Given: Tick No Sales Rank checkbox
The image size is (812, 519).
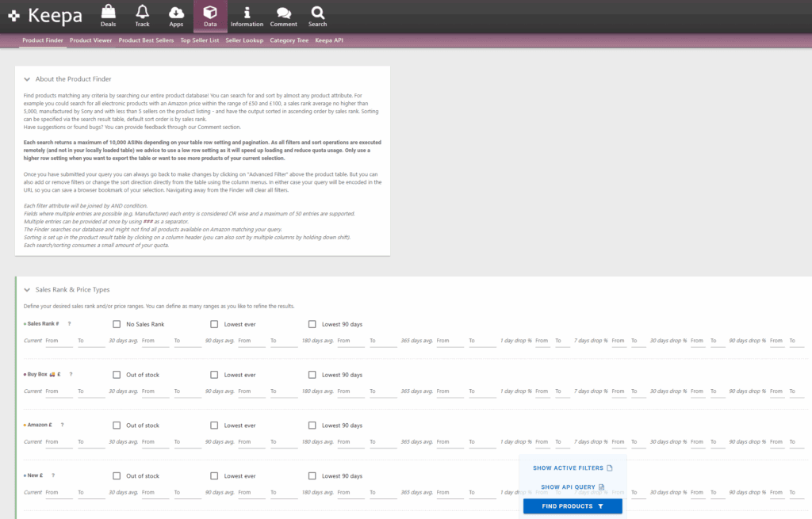Looking at the screenshot, I should click(117, 324).
